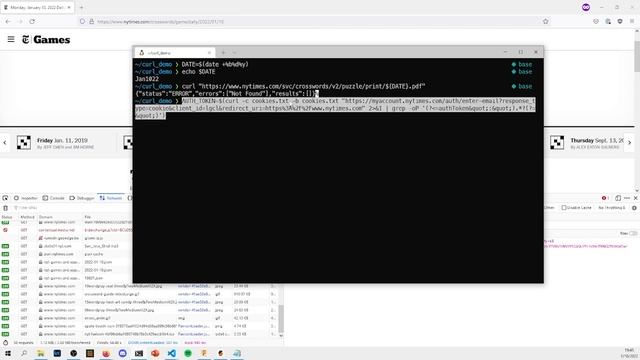The height and width of the screenshot is (360, 640).
Task: Select the curl_demo terminal tab
Action: point(175,53)
